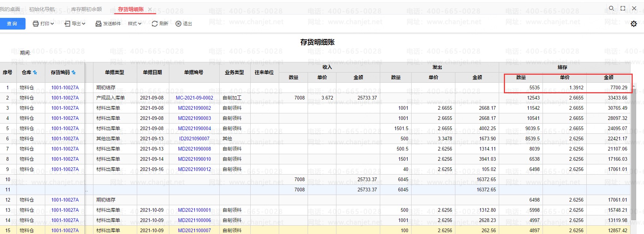Click the export icon beside 导出
The height and width of the screenshot is (234, 644).
67,24
